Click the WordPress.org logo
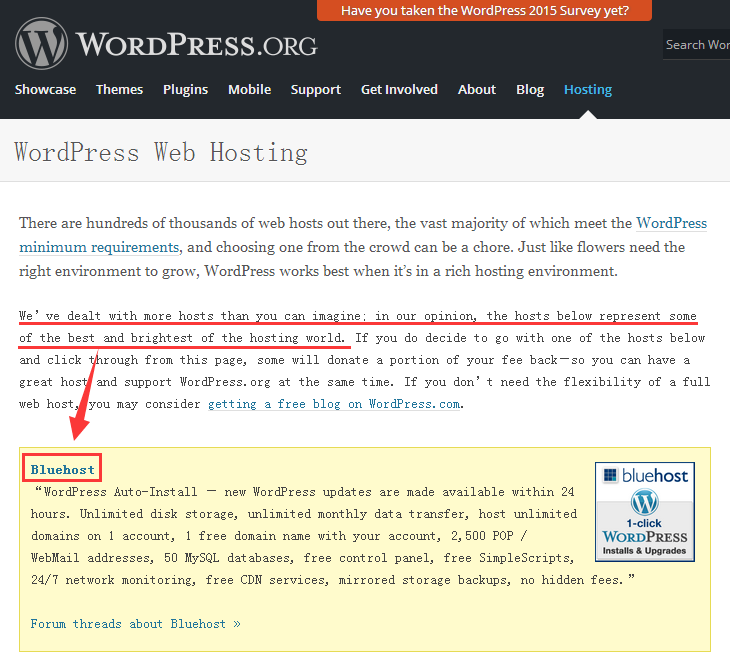The width and height of the screenshot is (730, 670). 166,44
